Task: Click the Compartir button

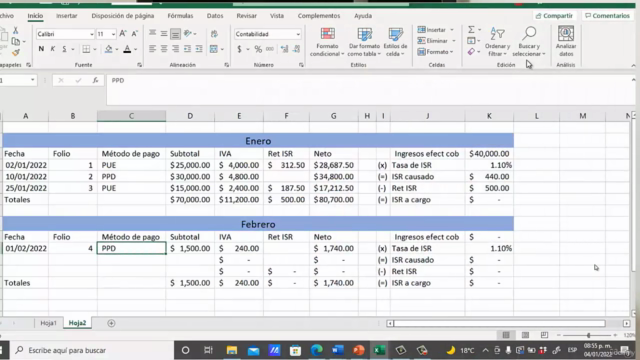Action: [554, 16]
